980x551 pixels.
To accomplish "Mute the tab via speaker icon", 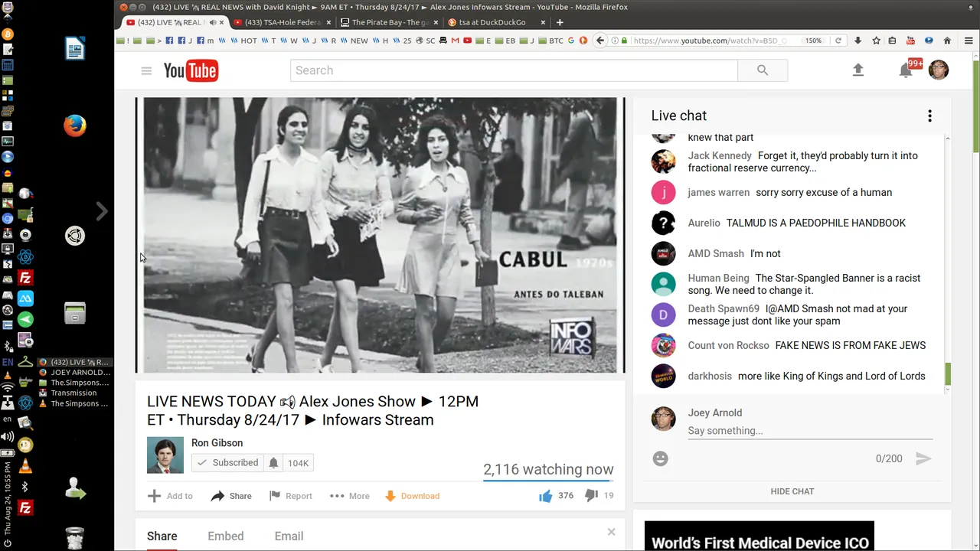I will [x=213, y=22].
